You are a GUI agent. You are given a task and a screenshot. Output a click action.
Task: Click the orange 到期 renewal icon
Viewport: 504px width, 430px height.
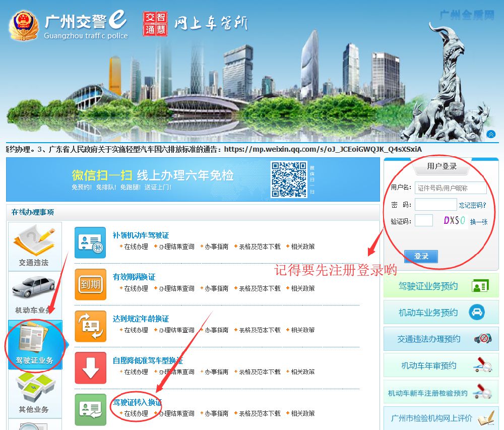pos(90,284)
